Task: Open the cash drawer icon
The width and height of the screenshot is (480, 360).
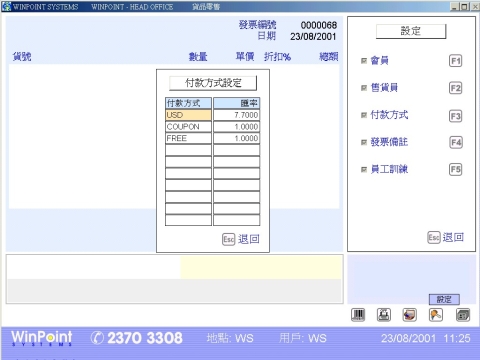Action: click(410, 315)
